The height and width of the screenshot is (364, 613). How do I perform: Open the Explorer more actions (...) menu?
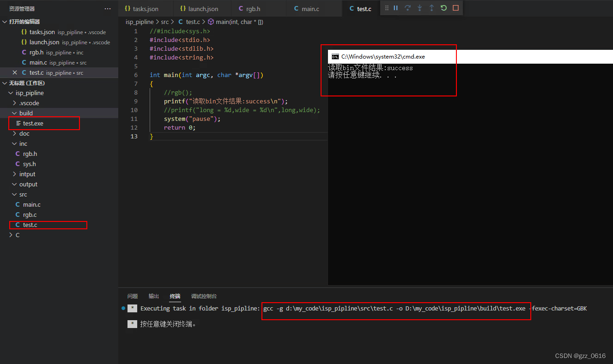point(108,8)
